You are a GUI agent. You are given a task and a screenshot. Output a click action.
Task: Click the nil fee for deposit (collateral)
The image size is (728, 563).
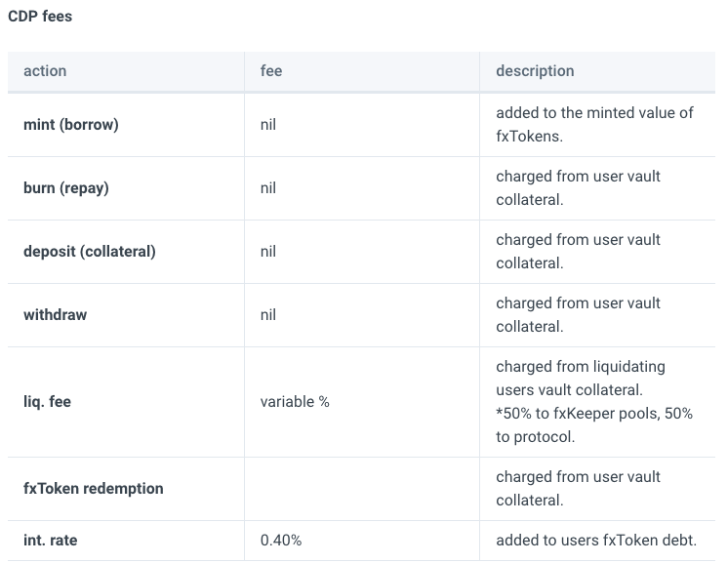click(268, 252)
